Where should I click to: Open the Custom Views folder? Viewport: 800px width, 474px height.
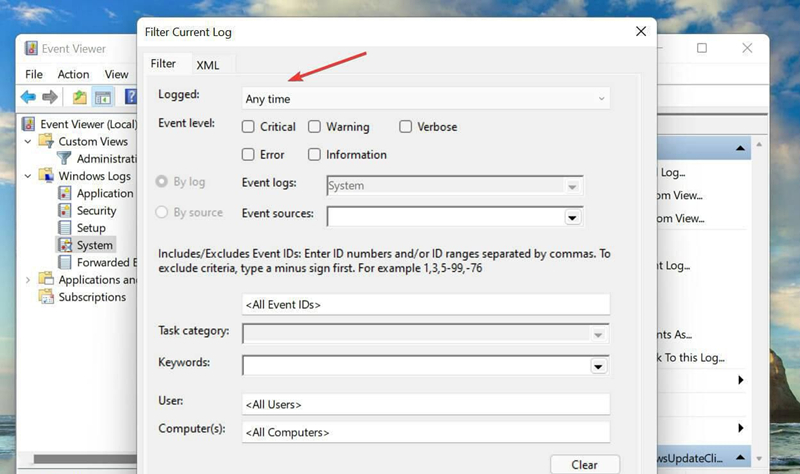coord(47,141)
